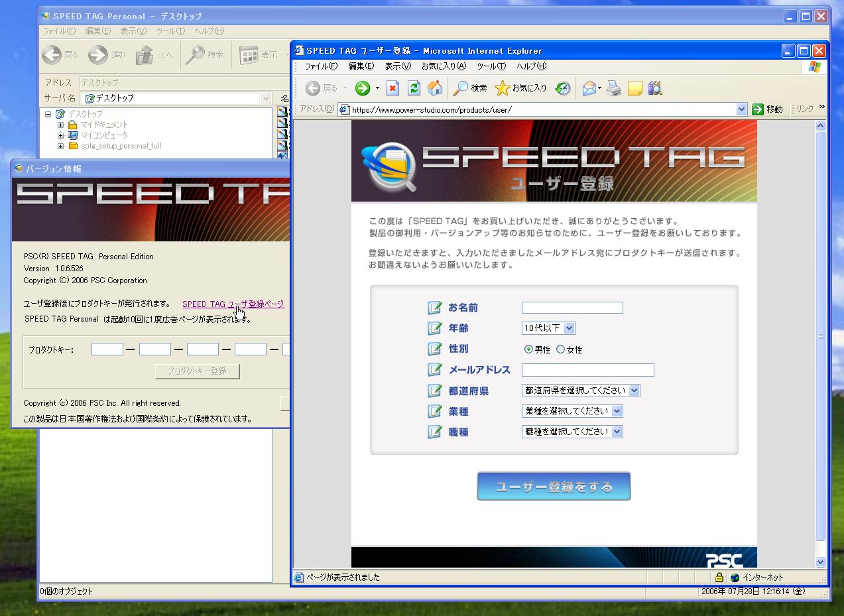Open the サーバ名 dropdown in SPEED TAG Personal
844x616 pixels.
click(267, 98)
